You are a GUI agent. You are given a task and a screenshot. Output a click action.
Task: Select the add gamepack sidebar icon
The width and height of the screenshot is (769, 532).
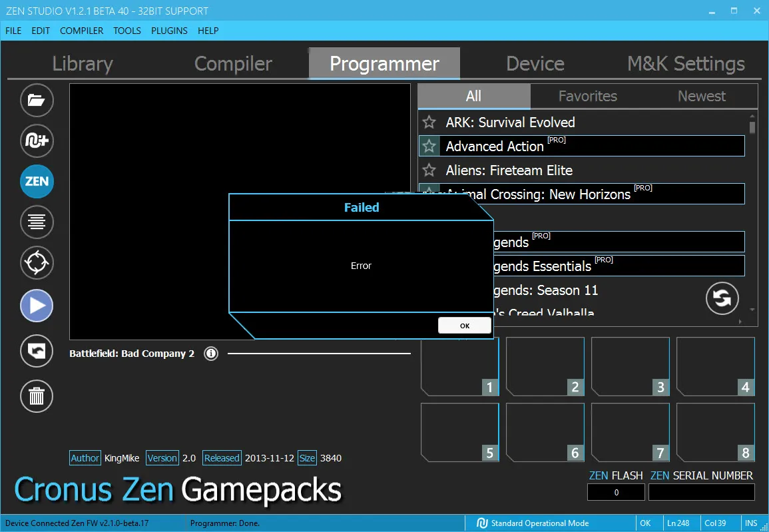37,141
